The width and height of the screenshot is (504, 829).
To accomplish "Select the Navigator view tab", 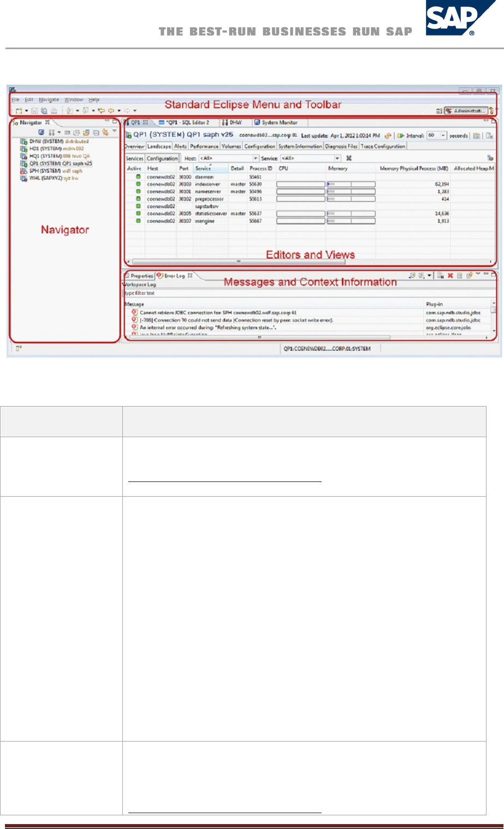I will click(x=31, y=123).
